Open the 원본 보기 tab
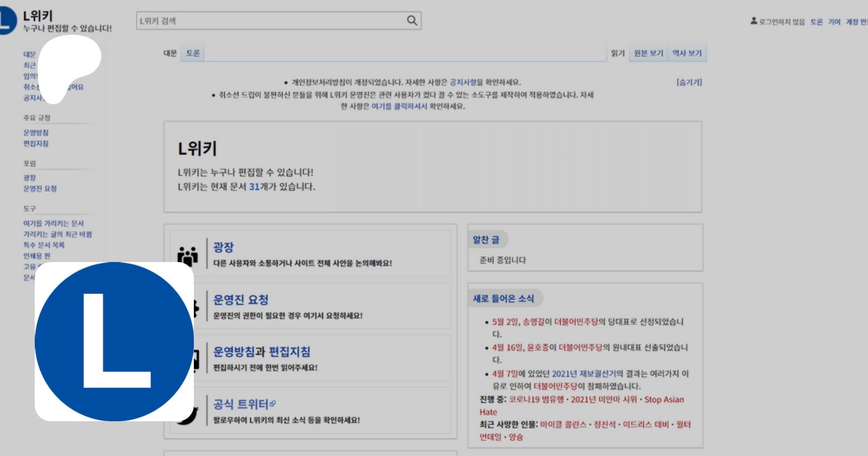The width and height of the screenshot is (868, 456). pyautogui.click(x=648, y=53)
